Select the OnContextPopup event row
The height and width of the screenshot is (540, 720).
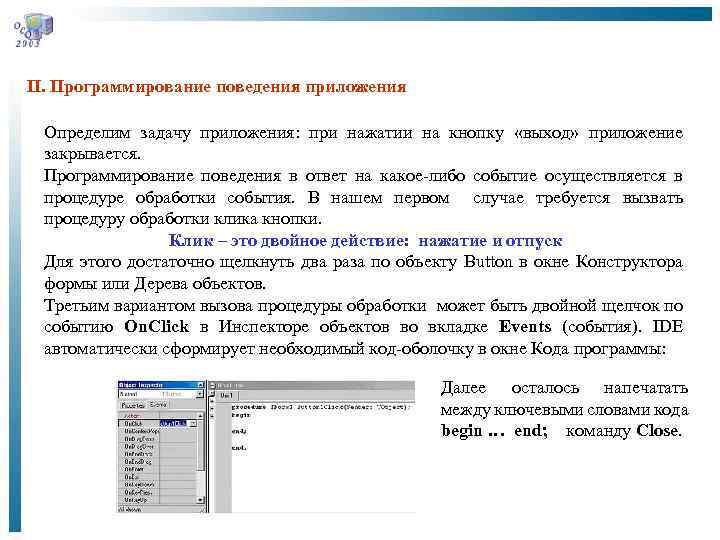tap(157, 431)
